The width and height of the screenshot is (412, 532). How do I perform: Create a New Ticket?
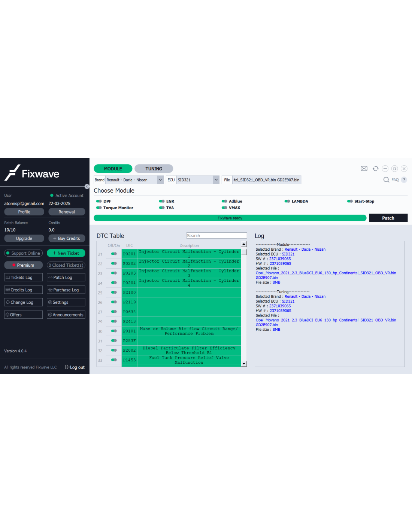pyautogui.click(x=66, y=253)
